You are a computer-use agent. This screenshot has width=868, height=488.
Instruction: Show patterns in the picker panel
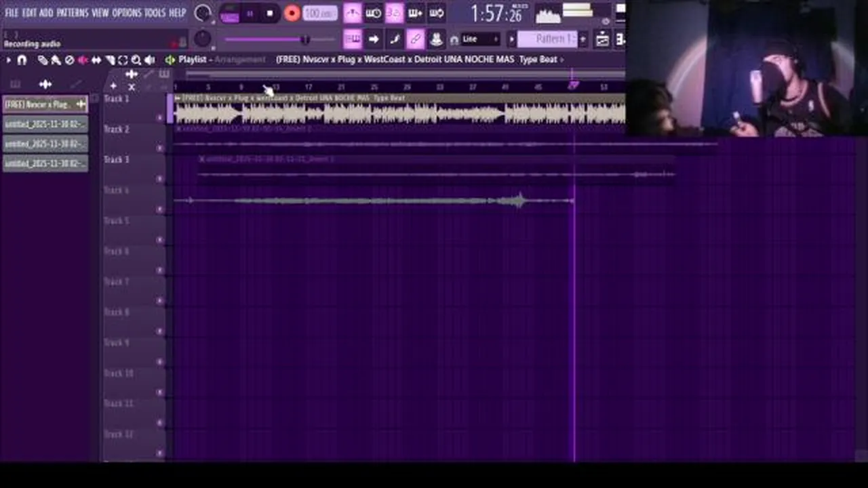tap(15, 84)
